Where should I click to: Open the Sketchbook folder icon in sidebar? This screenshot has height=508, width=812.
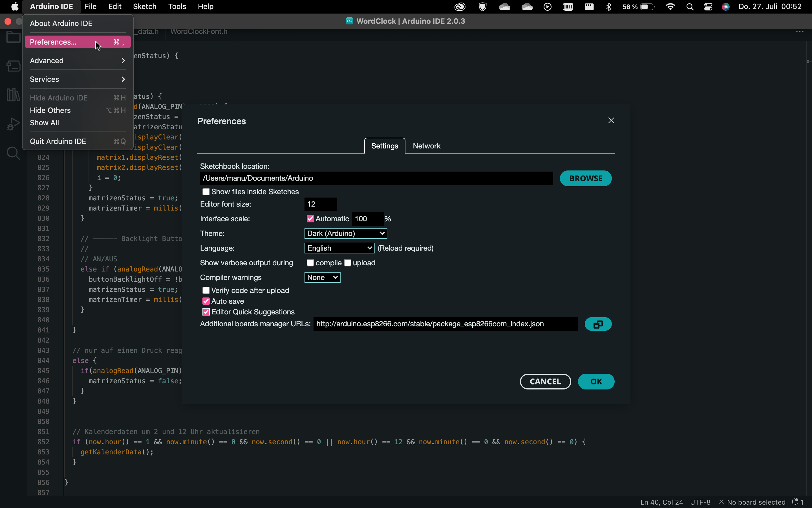tap(14, 37)
